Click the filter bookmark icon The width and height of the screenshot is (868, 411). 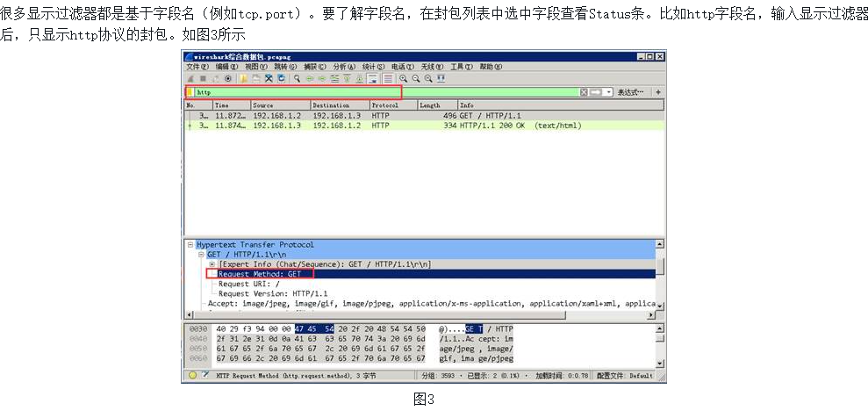(x=190, y=92)
